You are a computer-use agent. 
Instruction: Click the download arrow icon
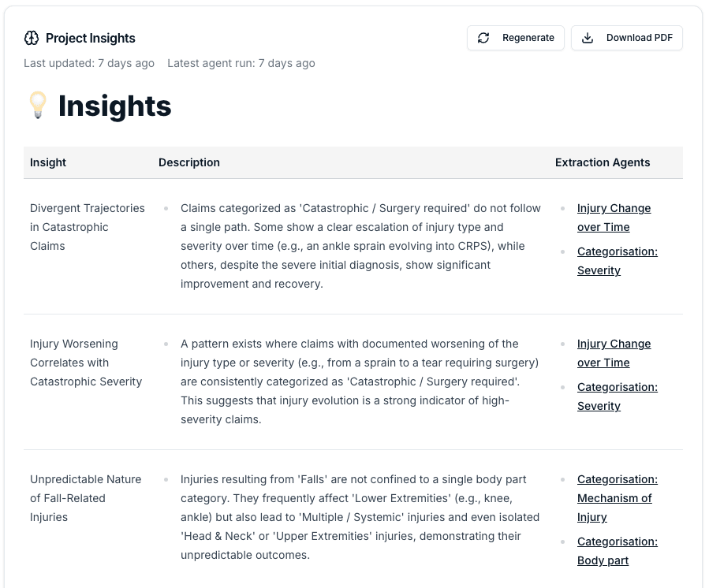pos(588,38)
